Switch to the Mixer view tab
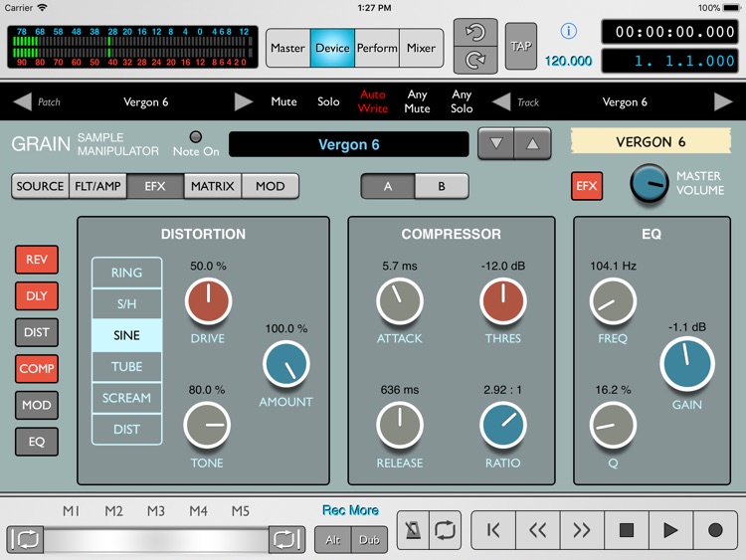 tap(421, 48)
